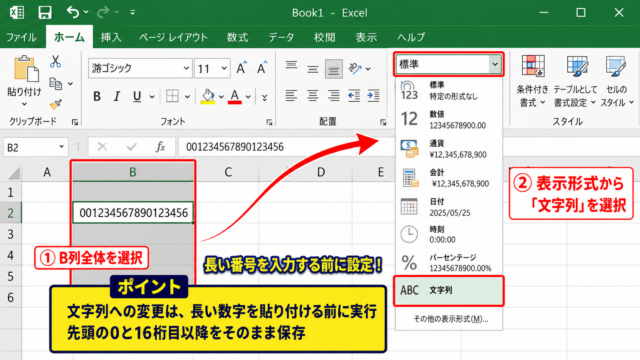The width and height of the screenshot is (640, 360).
Task: Click テーブルとして書式設定 button
Action: (x=575, y=82)
